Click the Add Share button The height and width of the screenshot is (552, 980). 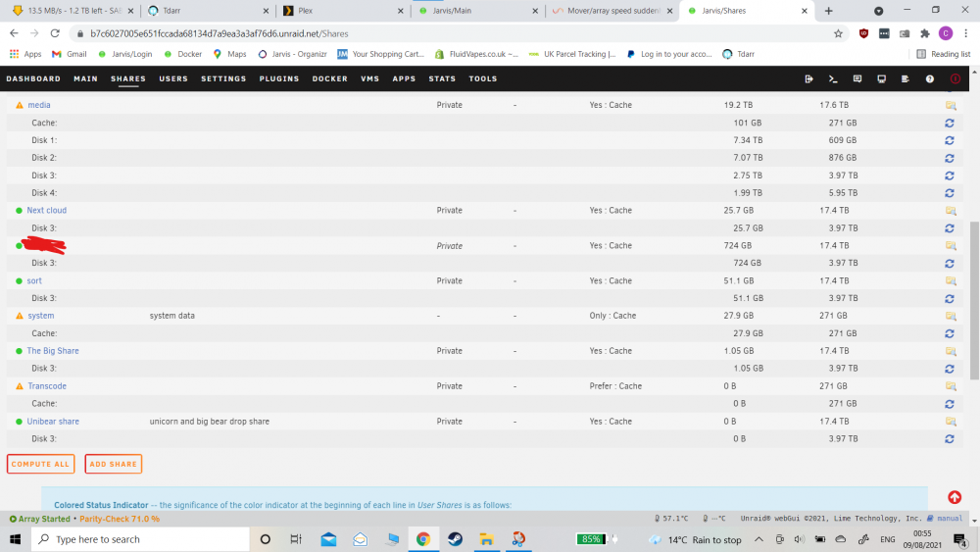click(113, 464)
